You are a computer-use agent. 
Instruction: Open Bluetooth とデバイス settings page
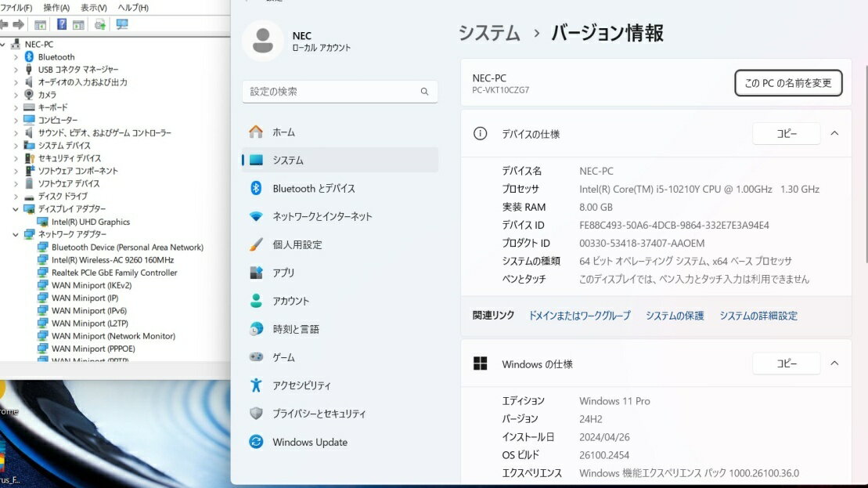[340, 188]
